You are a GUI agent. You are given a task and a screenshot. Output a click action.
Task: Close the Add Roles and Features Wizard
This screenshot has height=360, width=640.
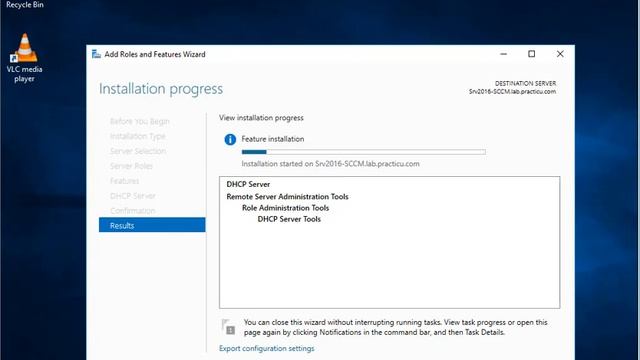[x=560, y=54]
